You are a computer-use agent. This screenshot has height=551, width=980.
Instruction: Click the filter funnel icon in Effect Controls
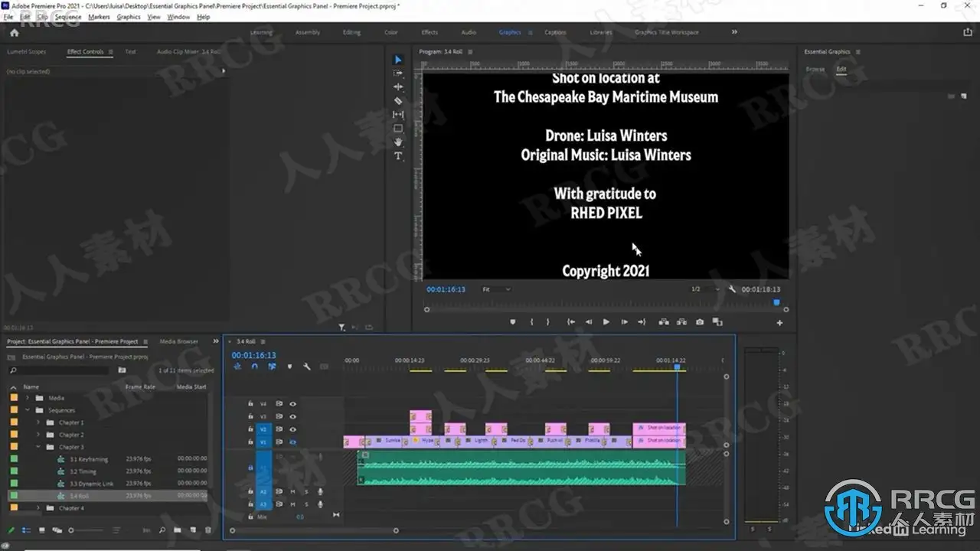(x=342, y=328)
